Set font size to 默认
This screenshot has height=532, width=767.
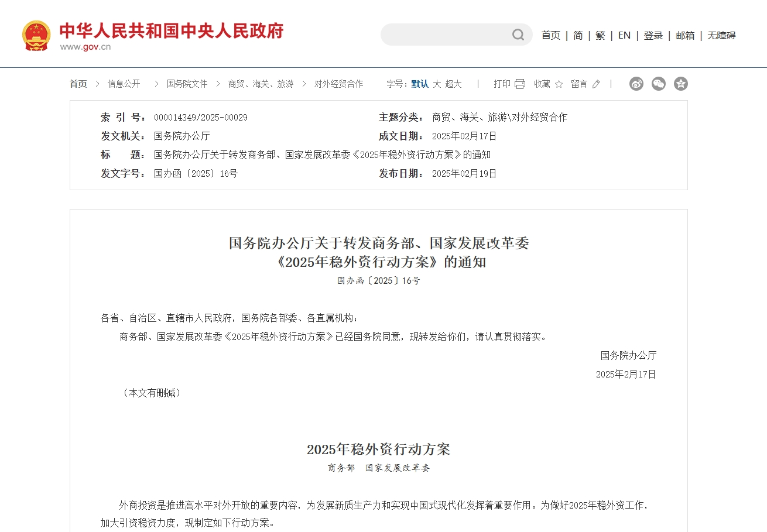pyautogui.click(x=420, y=84)
